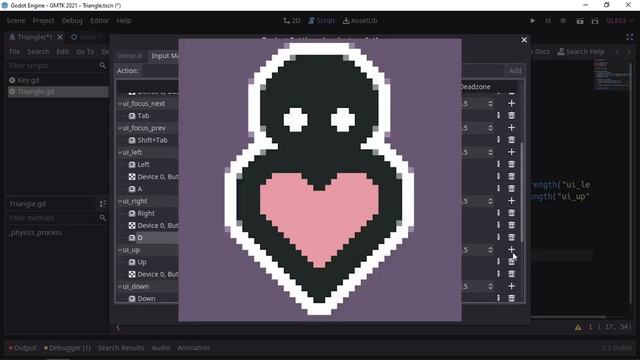
Task: Open the Search Results bottom panel
Action: coord(121,348)
